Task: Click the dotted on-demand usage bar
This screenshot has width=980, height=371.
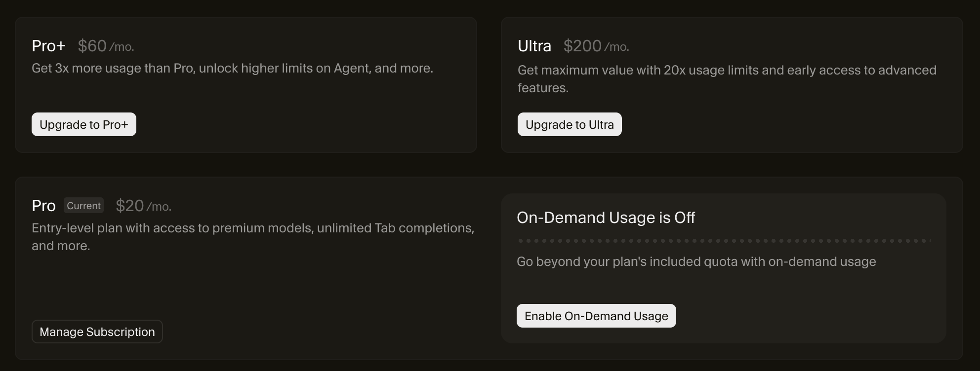Action: click(x=724, y=241)
